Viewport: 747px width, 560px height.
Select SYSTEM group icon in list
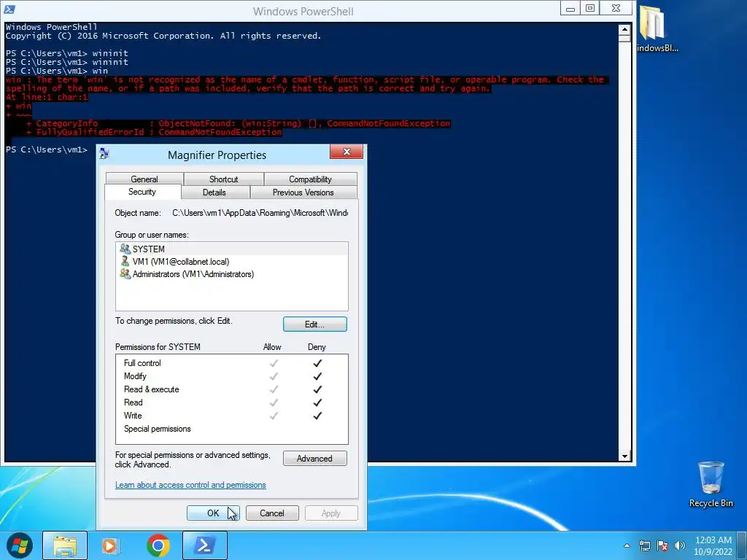125,249
